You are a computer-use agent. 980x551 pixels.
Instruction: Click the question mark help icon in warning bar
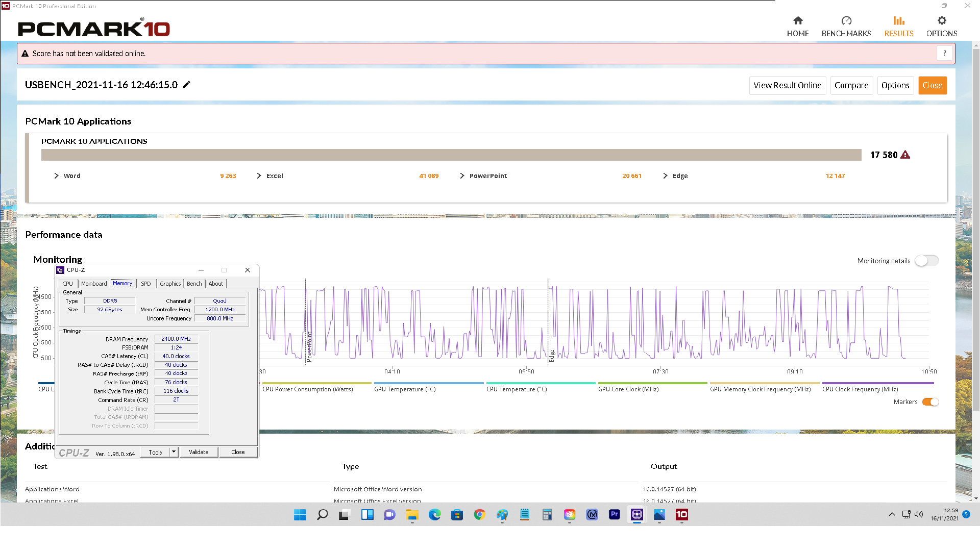click(944, 53)
